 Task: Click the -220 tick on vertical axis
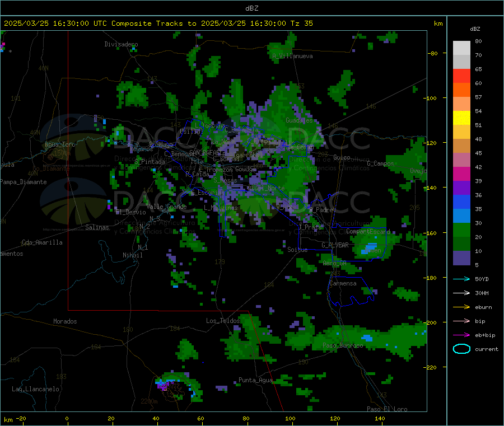431,368
